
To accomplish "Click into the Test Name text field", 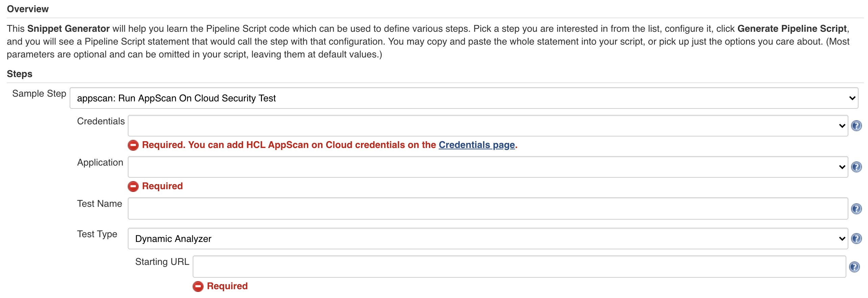I will point(487,209).
